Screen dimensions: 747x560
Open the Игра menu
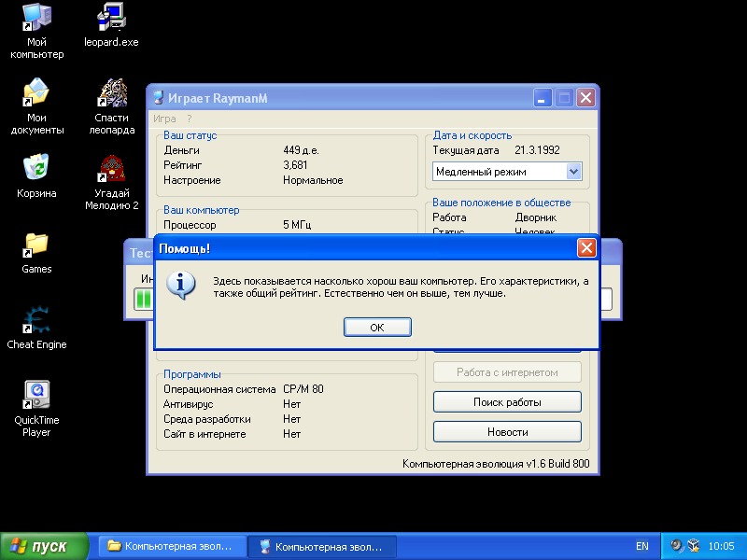point(164,119)
